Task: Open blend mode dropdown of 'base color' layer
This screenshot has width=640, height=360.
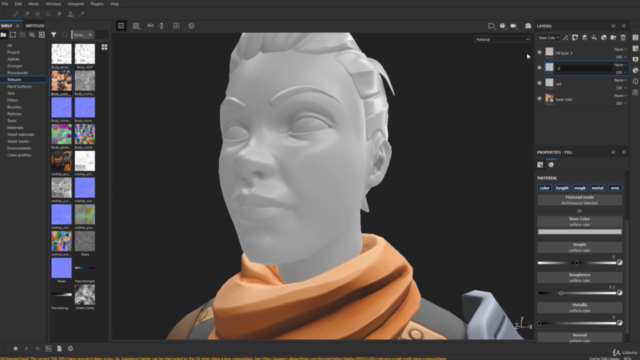Action: tap(620, 96)
